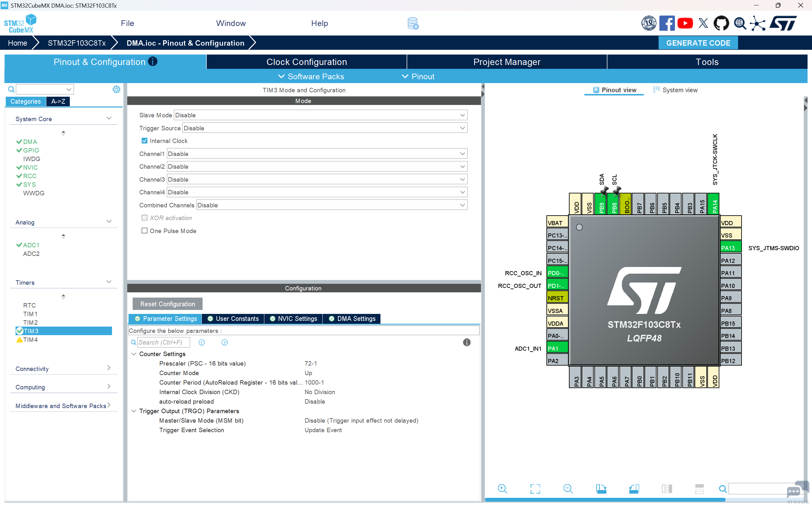Click the fit-to-screen icon below the chip view

tap(535, 489)
